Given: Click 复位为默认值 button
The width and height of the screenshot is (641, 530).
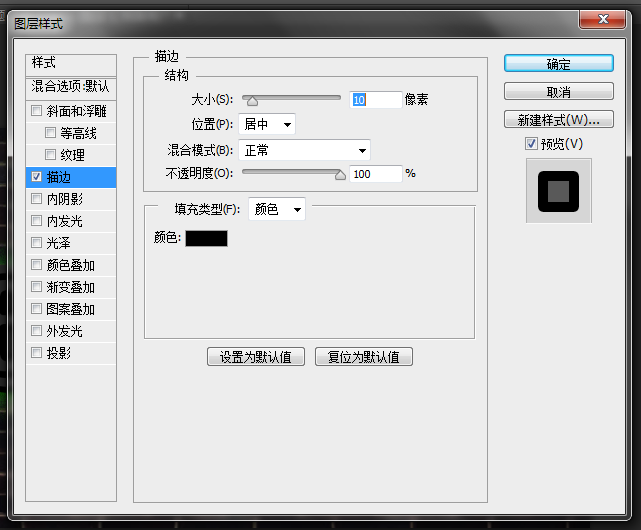Looking at the screenshot, I should 363,357.
